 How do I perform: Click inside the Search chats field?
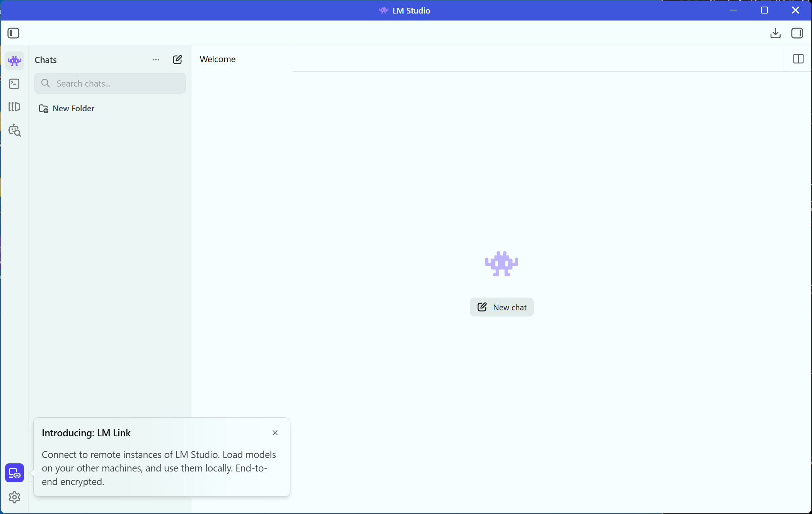tap(110, 83)
